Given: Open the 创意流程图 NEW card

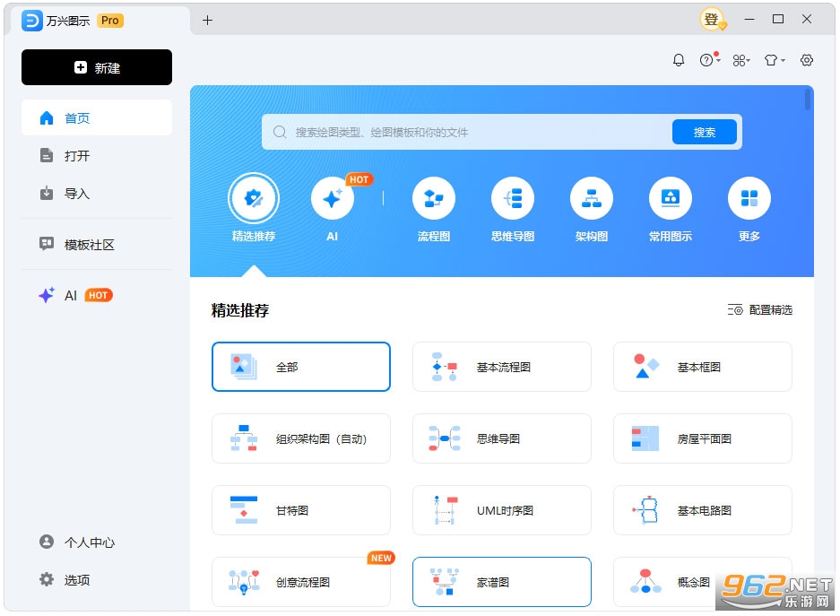Looking at the screenshot, I should pos(301,582).
